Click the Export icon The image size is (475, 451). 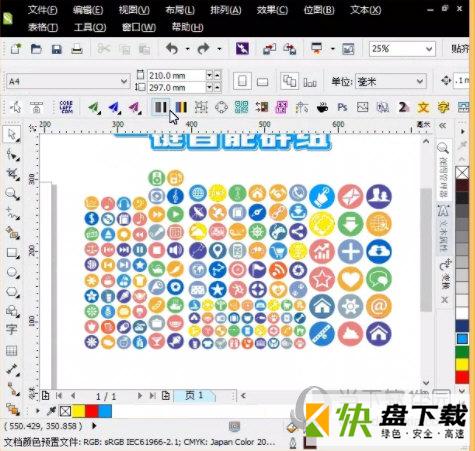(x=289, y=49)
